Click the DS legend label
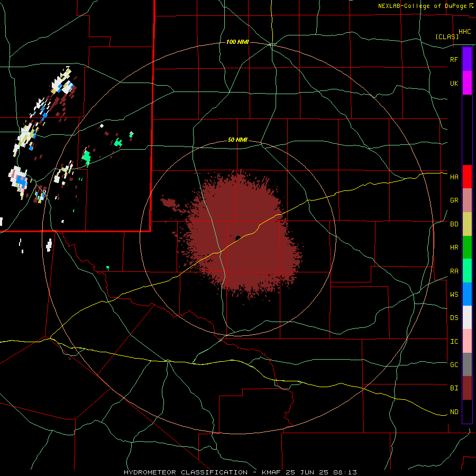476x476 pixels. 454,318
